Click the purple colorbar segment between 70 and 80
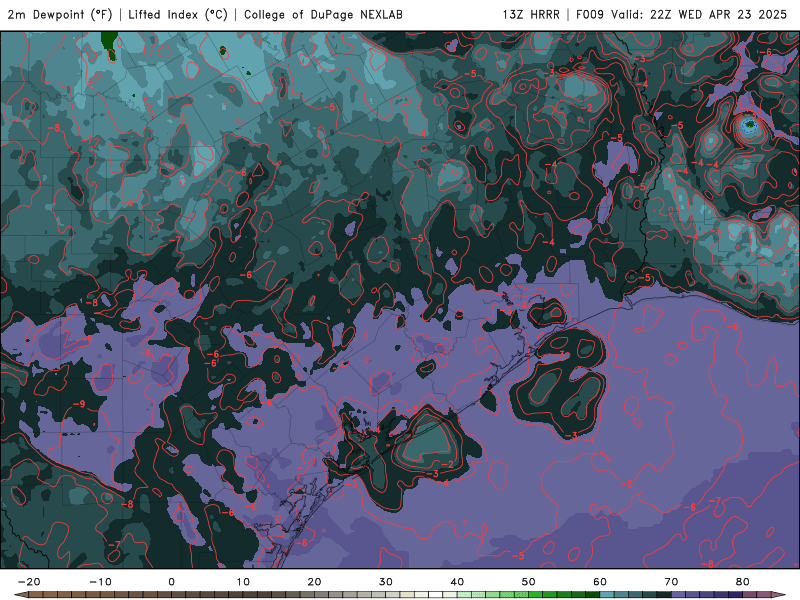Viewport: 800px width, 600px height. click(x=707, y=595)
